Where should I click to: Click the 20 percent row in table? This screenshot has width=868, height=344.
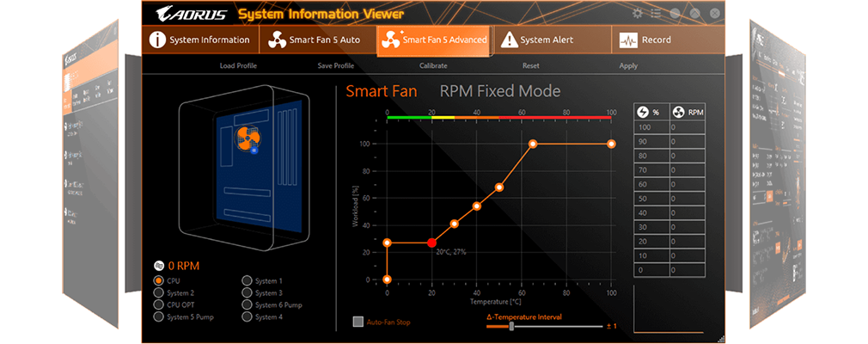coord(669,242)
